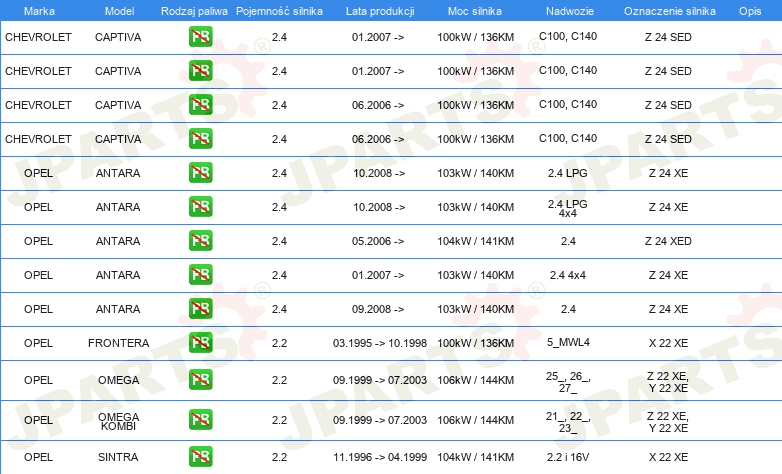Click the fuel icon in the Antara 2.4 4x4 row
The height and width of the screenshot is (474, 782).
tap(200, 275)
